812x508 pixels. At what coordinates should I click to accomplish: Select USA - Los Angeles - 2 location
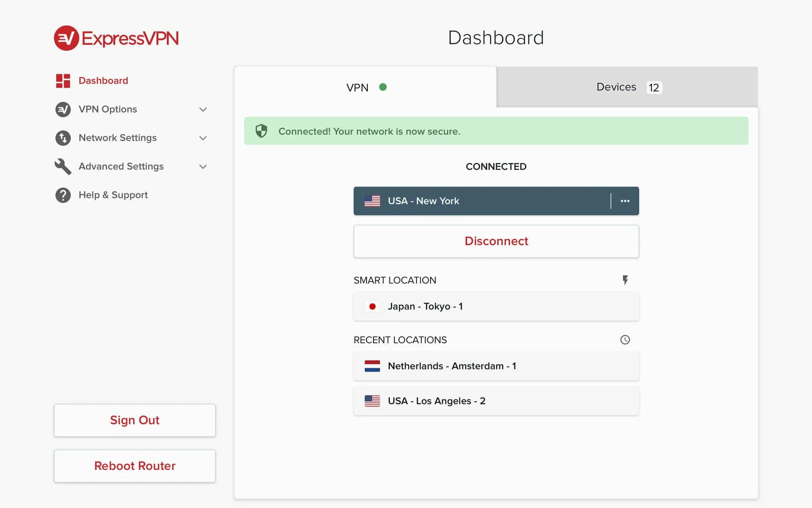[496, 400]
